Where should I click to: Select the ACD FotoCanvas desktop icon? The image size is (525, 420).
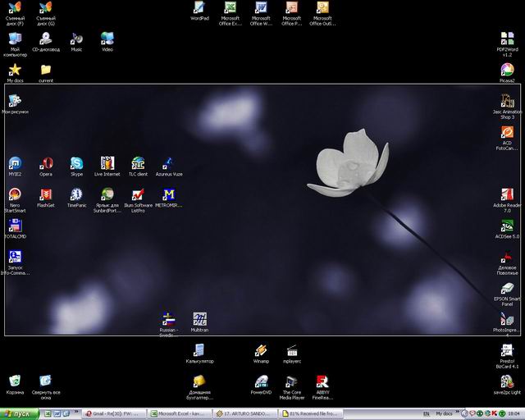(507, 138)
